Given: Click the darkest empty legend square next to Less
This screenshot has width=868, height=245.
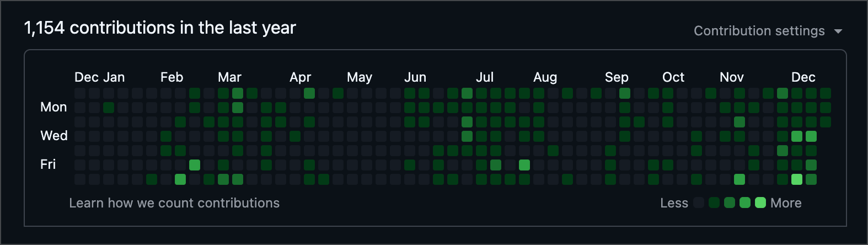Looking at the screenshot, I should tap(699, 203).
